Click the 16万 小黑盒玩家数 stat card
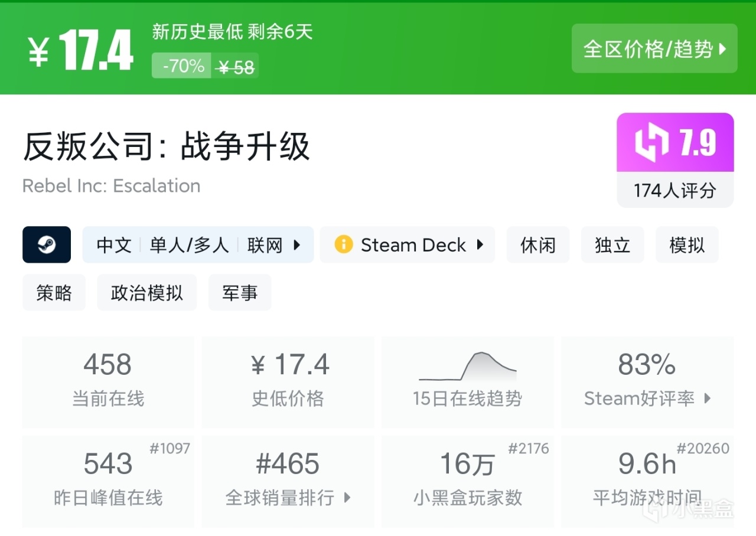The width and height of the screenshot is (756, 536). 468,481
